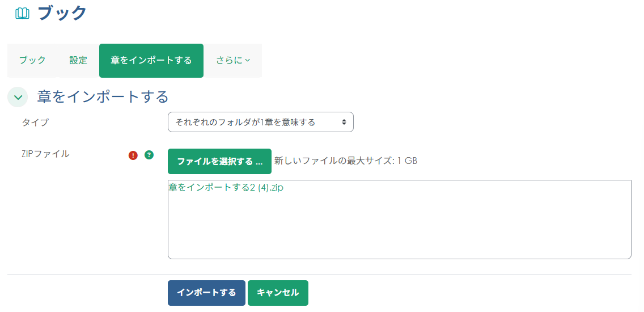The height and width of the screenshot is (312, 644).
Task: Click the book icon beside the ブック title
Action: pos(22,14)
